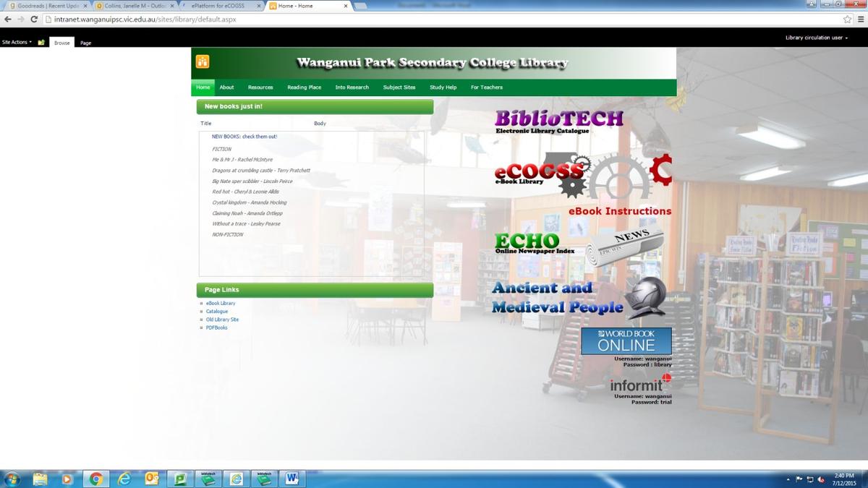Viewport: 868px width, 488px height.
Task: Open the For Teachers navigation item
Action: coord(487,87)
